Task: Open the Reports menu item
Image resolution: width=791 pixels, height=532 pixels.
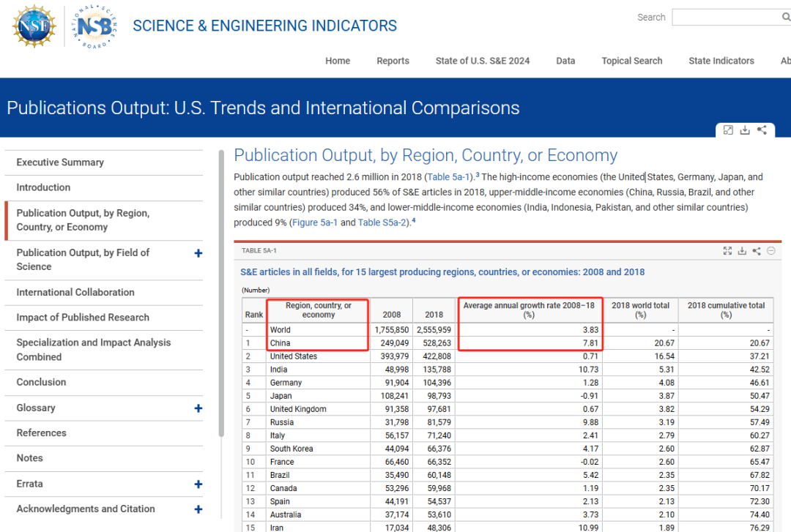Action: [x=393, y=61]
